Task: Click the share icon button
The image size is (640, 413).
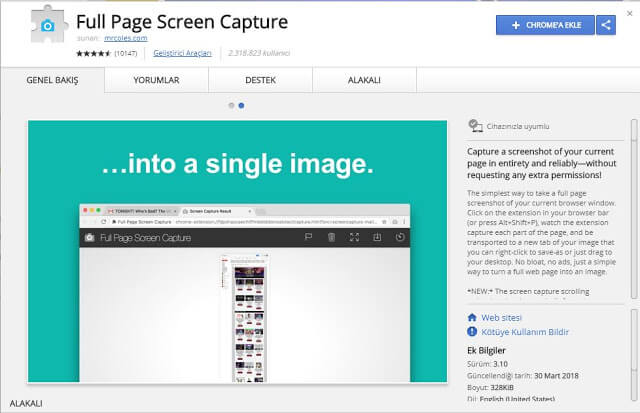Action: tap(606, 25)
